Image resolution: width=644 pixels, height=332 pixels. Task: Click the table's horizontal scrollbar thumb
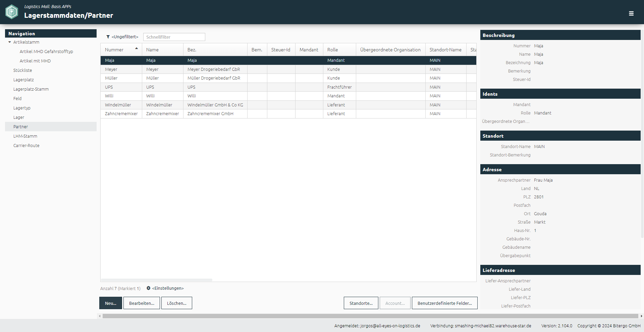point(157,280)
